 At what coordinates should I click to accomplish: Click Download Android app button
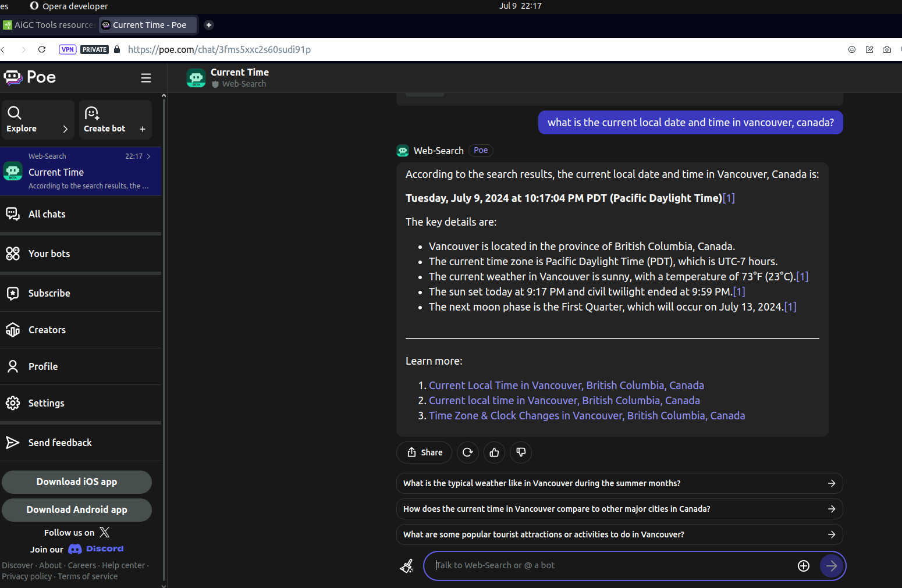coord(77,509)
